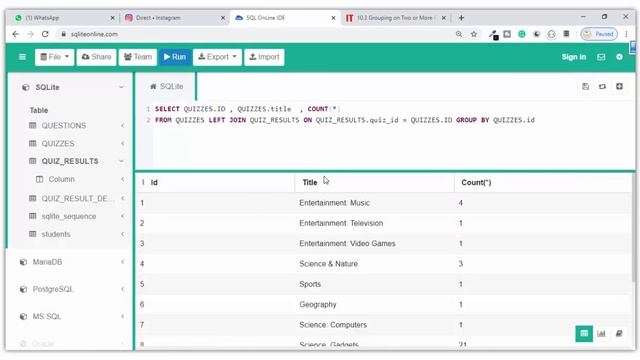
Task: Click the Column node icon
Action: tap(40, 179)
